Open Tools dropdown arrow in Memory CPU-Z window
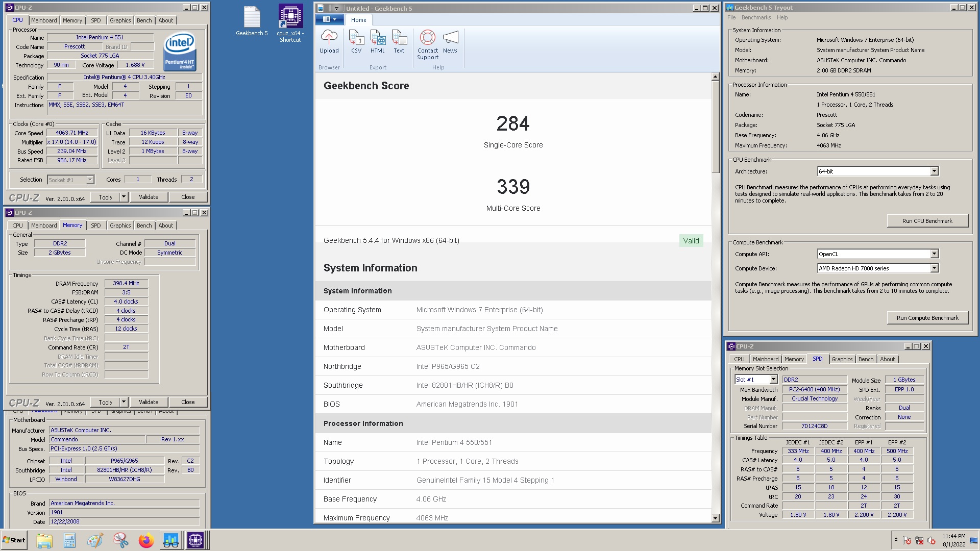 [x=124, y=402]
